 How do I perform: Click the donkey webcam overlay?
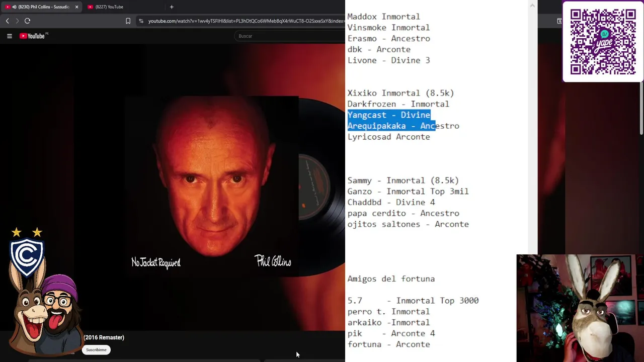[x=580, y=308]
